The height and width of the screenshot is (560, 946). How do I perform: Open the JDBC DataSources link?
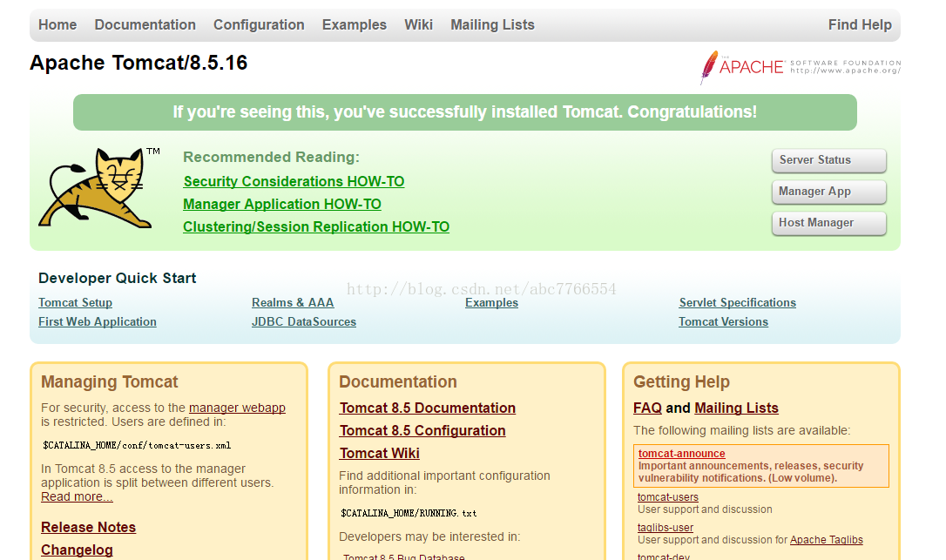pyautogui.click(x=303, y=322)
